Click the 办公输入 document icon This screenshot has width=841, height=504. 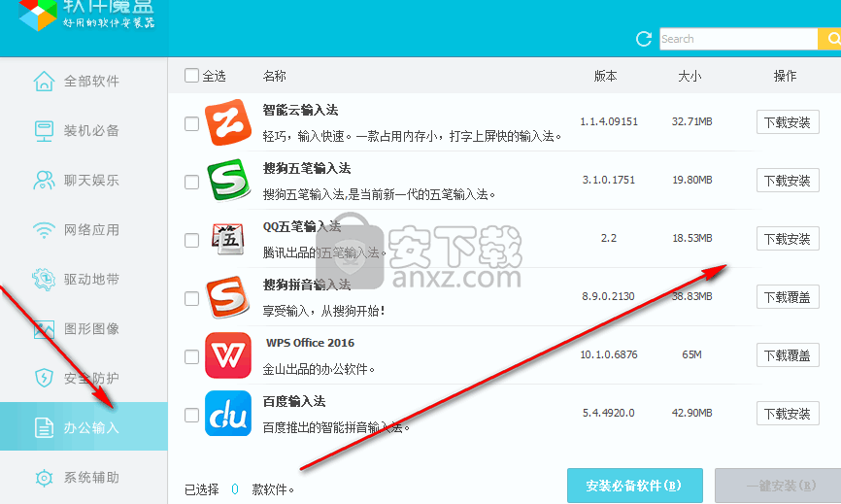click(x=44, y=428)
